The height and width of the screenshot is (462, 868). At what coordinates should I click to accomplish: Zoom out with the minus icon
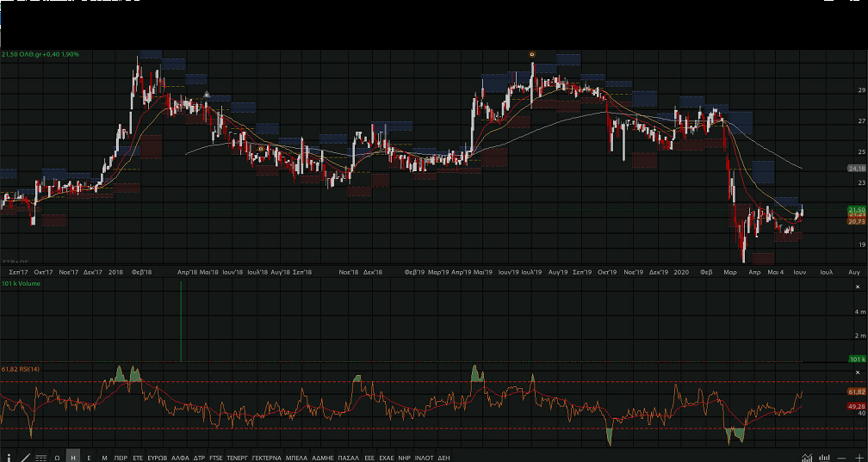(x=842, y=457)
